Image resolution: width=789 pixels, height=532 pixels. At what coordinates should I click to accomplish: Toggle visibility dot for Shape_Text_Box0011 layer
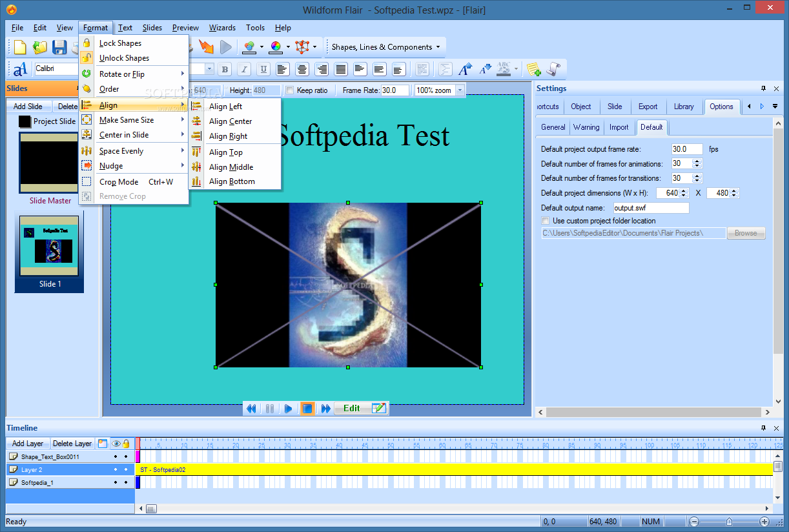click(116, 456)
